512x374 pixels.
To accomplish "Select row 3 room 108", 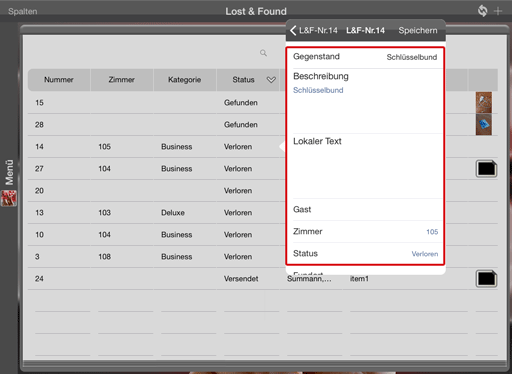I will click(x=104, y=257).
